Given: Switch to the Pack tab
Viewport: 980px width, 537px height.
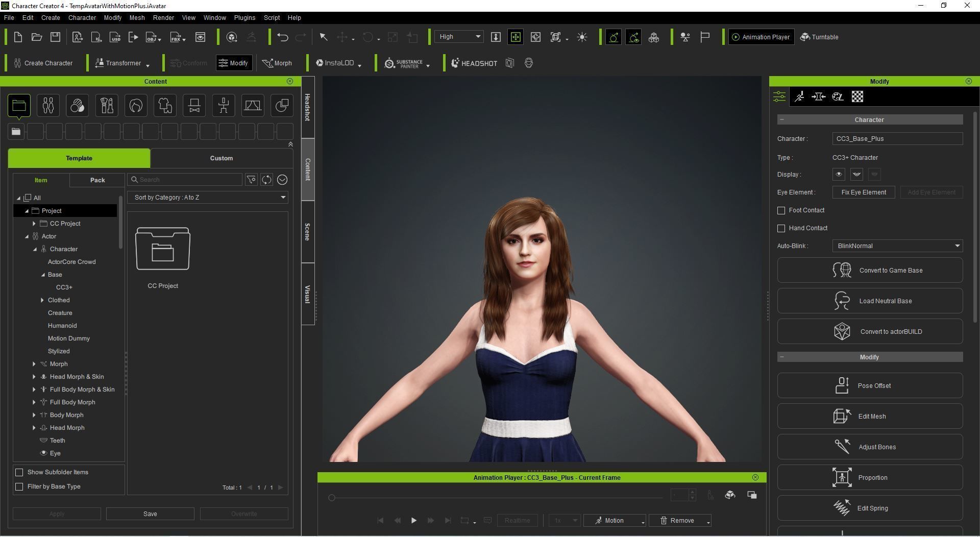Looking at the screenshot, I should pos(97,180).
